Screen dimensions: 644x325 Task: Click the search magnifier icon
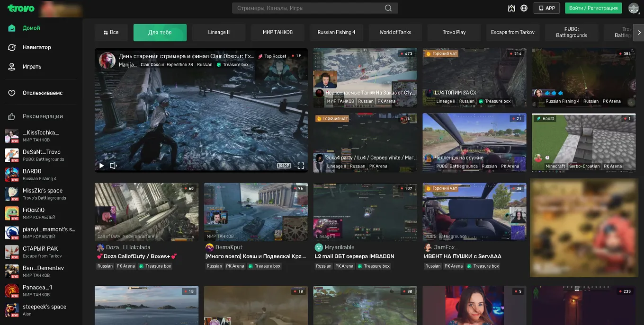point(388,8)
